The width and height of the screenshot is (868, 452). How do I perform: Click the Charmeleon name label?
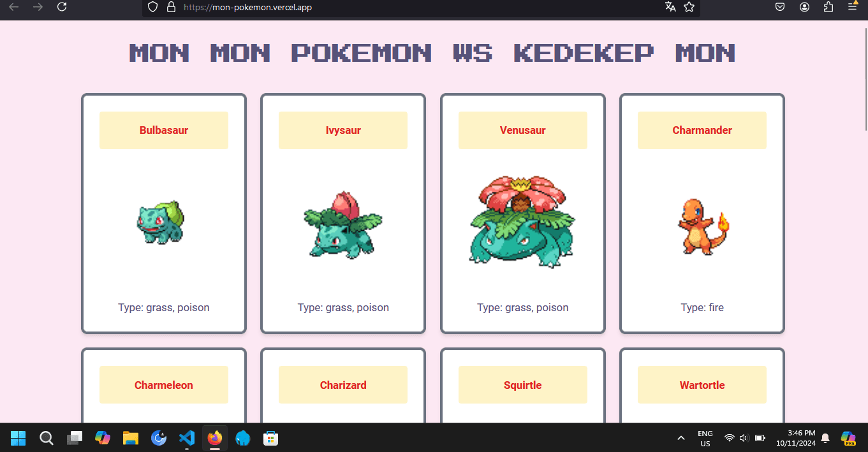(x=164, y=385)
